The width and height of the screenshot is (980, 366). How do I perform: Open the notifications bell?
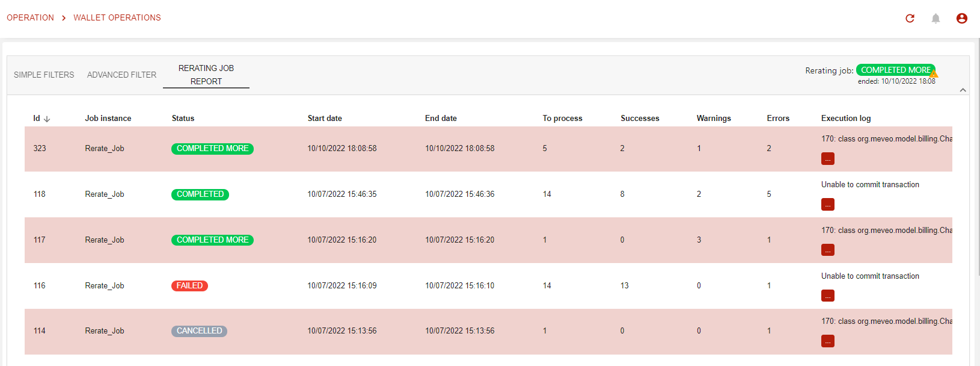(x=936, y=19)
